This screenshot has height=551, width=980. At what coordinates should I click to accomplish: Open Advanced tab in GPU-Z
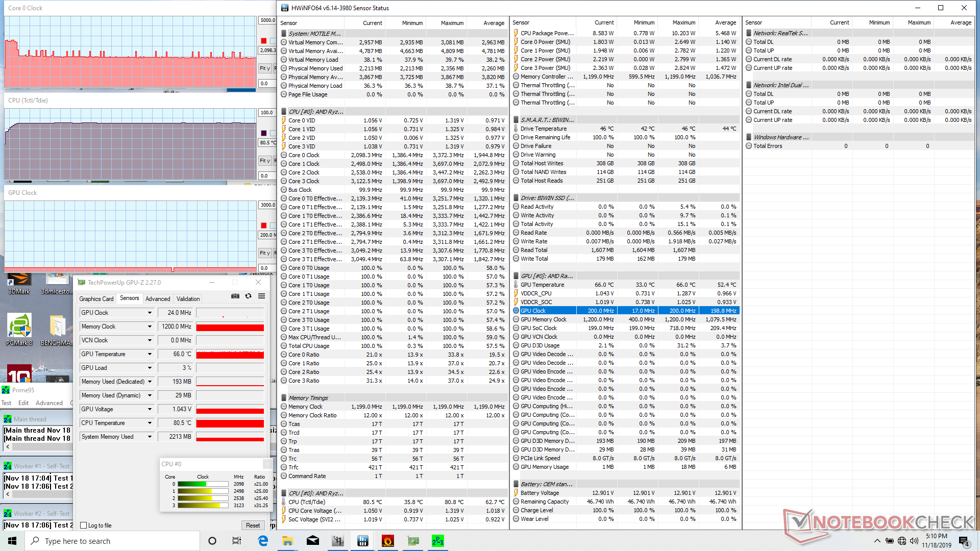point(158,299)
